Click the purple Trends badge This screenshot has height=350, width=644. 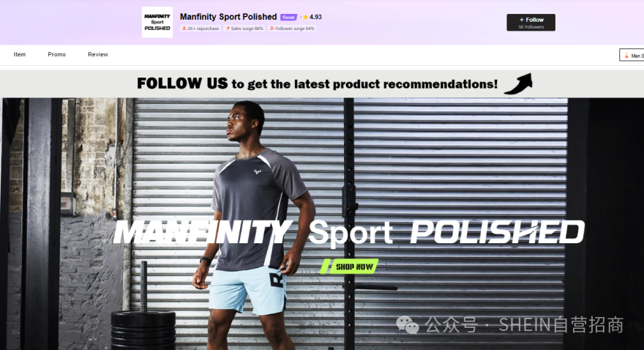[288, 18]
